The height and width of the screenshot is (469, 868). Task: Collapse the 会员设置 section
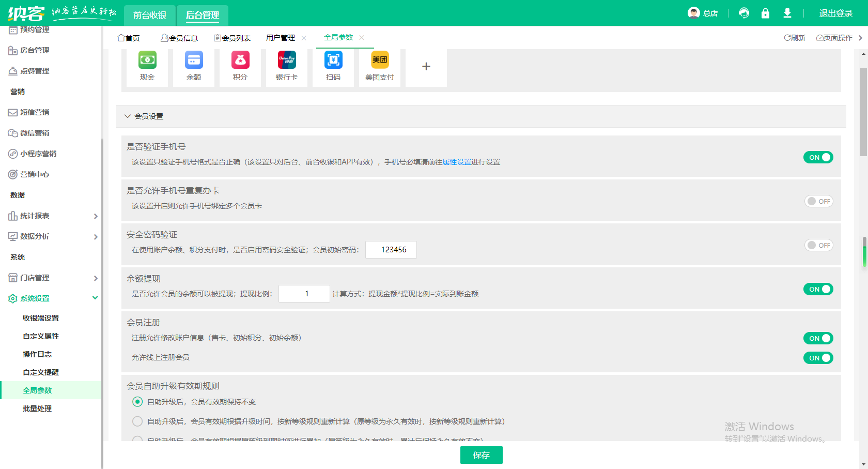(x=128, y=116)
